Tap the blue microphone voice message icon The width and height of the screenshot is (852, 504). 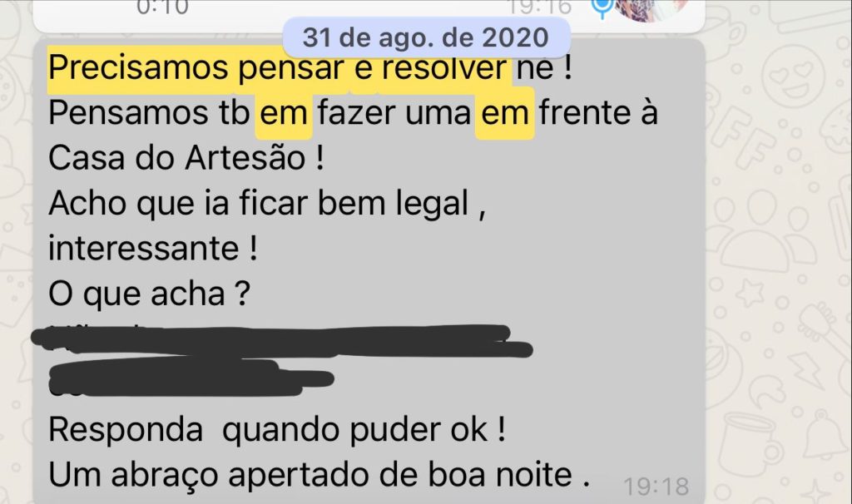tap(602, 7)
